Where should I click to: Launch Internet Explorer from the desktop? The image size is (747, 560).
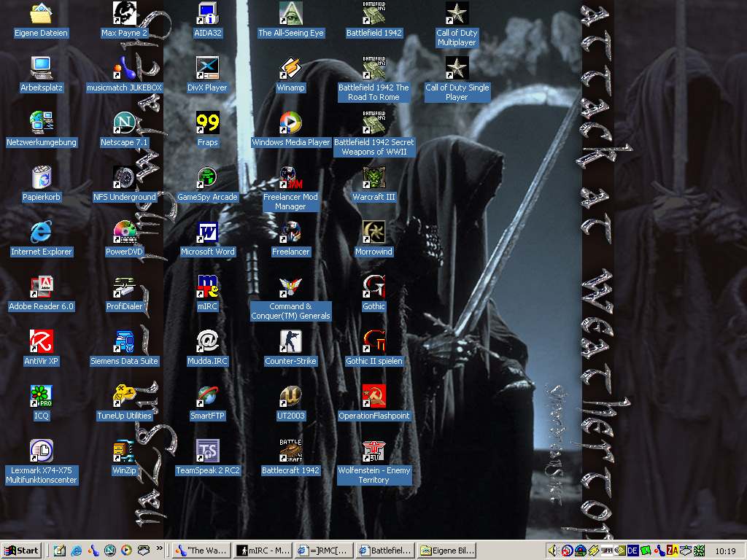41,233
